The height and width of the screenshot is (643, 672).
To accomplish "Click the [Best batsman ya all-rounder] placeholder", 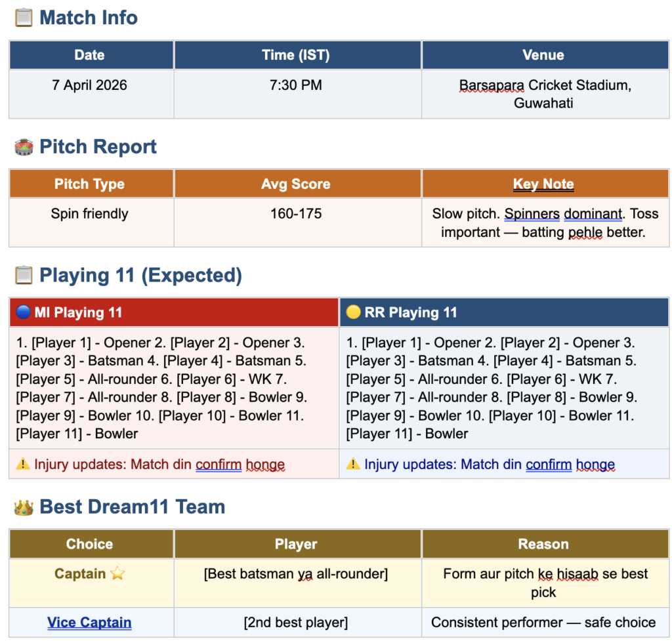I will tap(296, 573).
